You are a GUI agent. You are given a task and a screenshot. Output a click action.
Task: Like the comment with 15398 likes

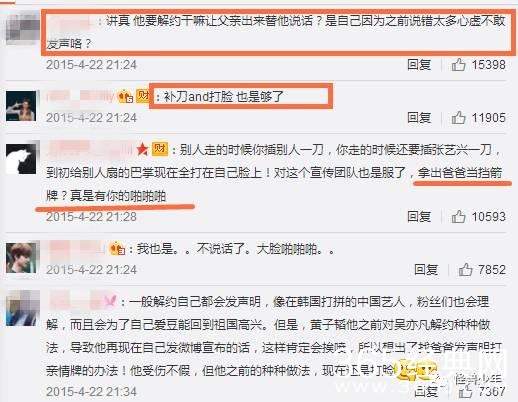459,64
